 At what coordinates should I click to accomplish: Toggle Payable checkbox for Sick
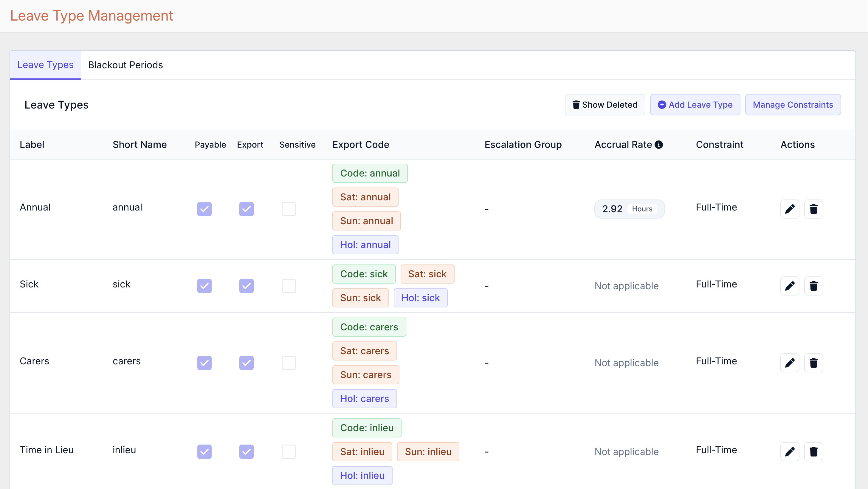click(204, 286)
